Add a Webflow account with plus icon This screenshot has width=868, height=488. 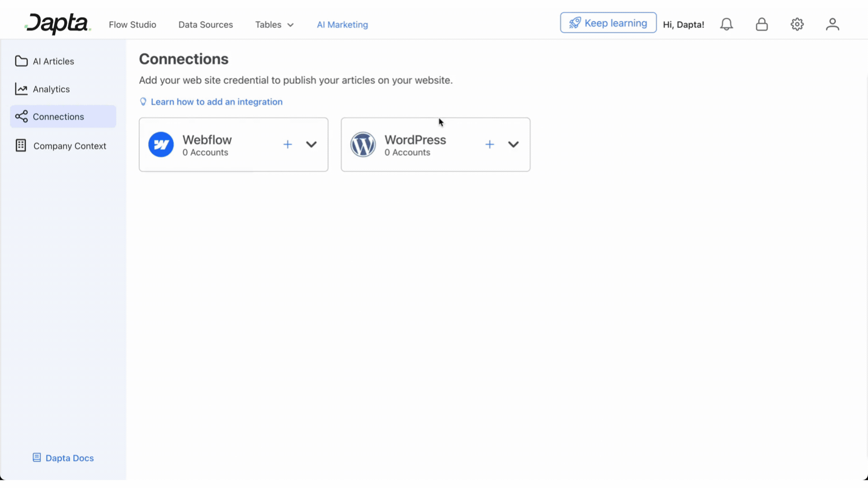pos(288,145)
